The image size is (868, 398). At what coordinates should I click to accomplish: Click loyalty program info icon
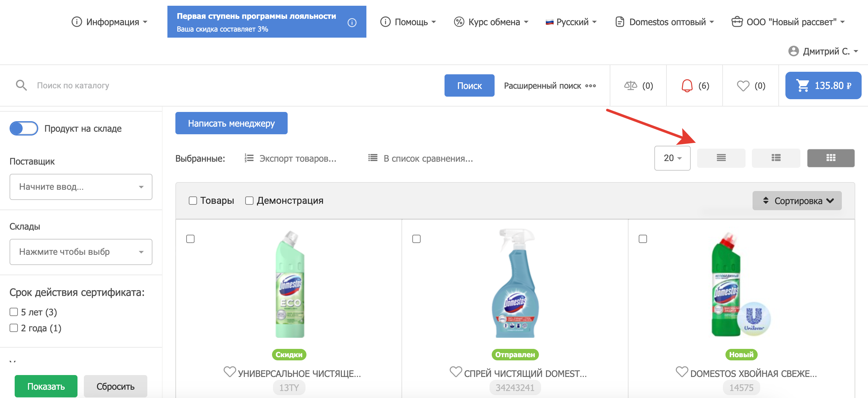coord(352,22)
